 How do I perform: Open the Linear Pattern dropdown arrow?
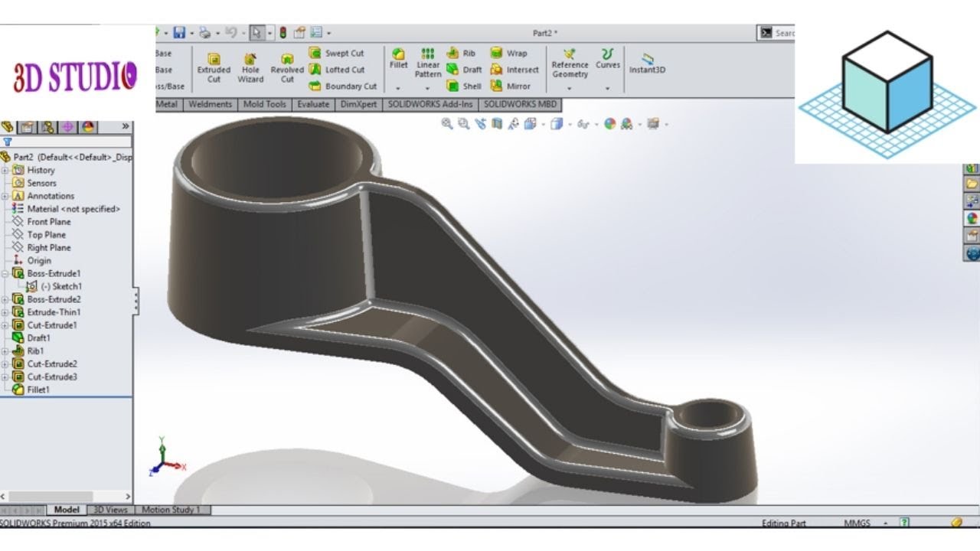(428, 88)
